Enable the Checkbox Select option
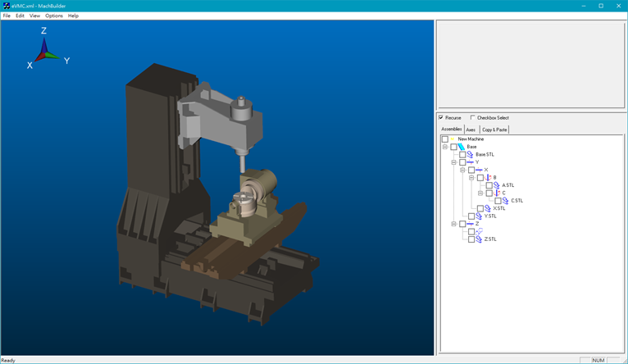This screenshot has width=628, height=364. pyautogui.click(x=473, y=118)
